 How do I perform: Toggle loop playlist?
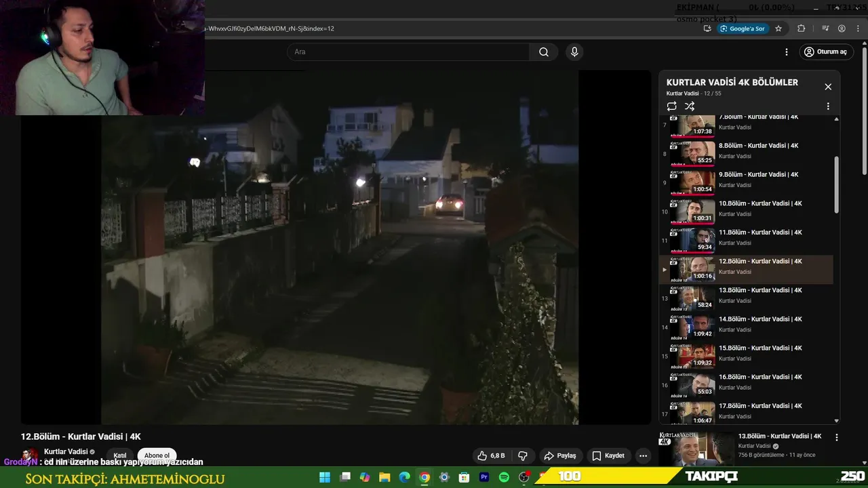pyautogui.click(x=671, y=106)
